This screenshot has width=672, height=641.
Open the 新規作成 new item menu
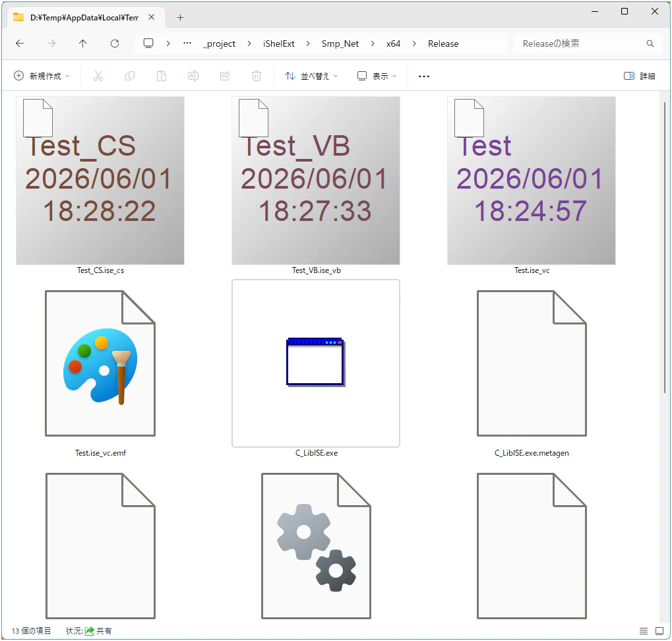(42, 76)
